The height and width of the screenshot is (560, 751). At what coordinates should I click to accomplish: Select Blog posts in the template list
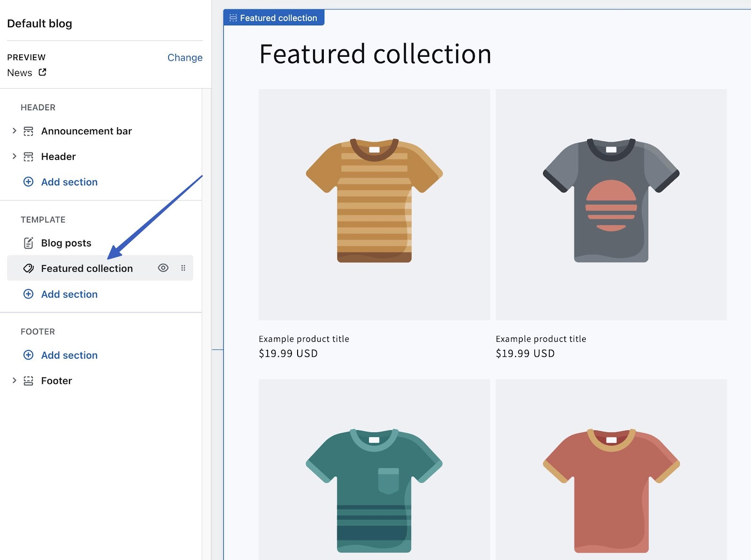coord(66,243)
